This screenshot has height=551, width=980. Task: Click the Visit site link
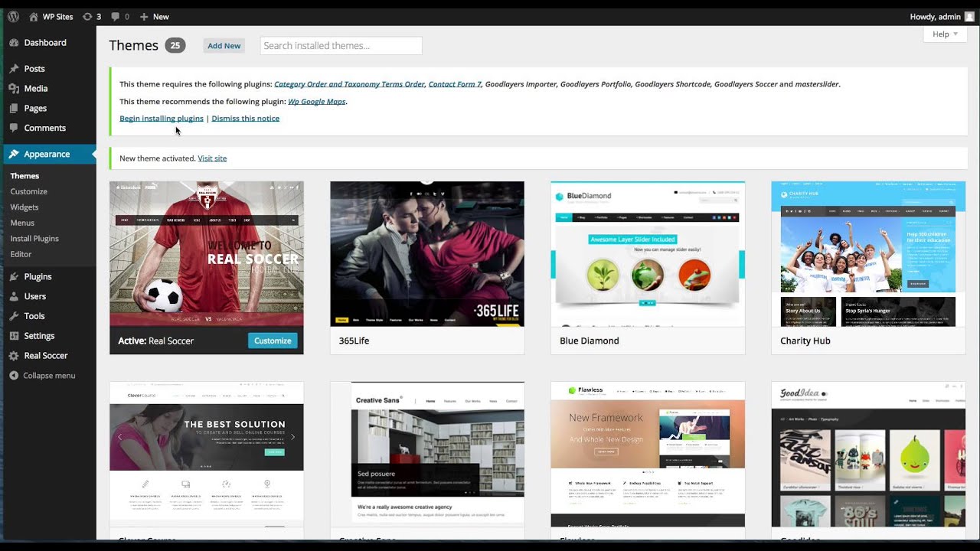[212, 158]
